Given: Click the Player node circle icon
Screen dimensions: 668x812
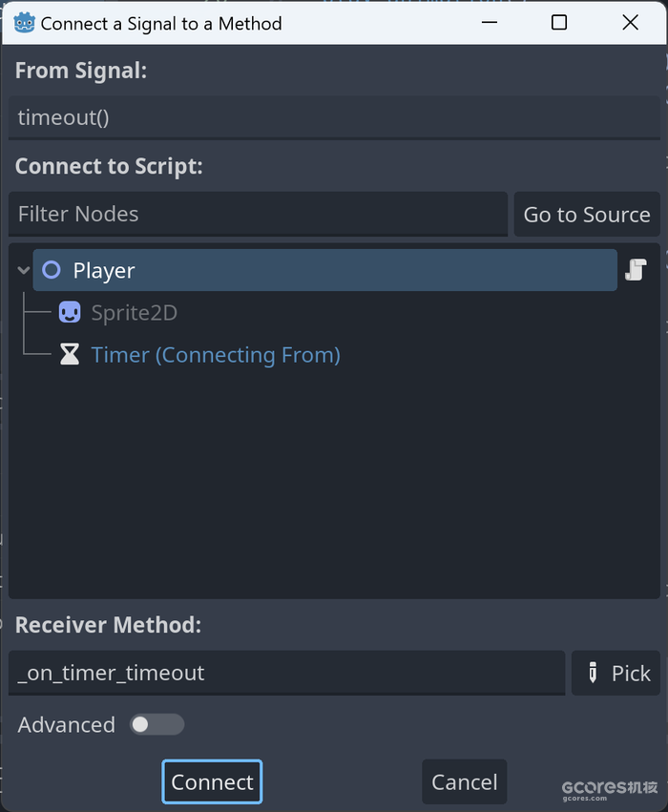Looking at the screenshot, I should [x=52, y=270].
